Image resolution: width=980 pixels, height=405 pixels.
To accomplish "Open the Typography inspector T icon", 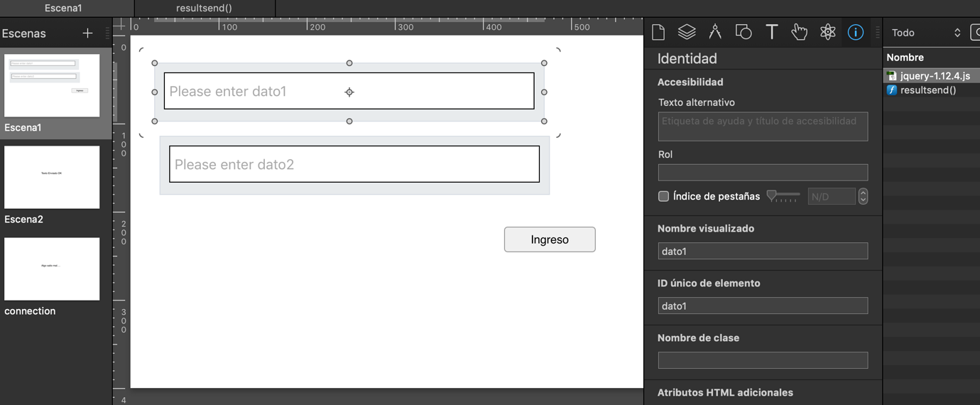I will (x=771, y=32).
